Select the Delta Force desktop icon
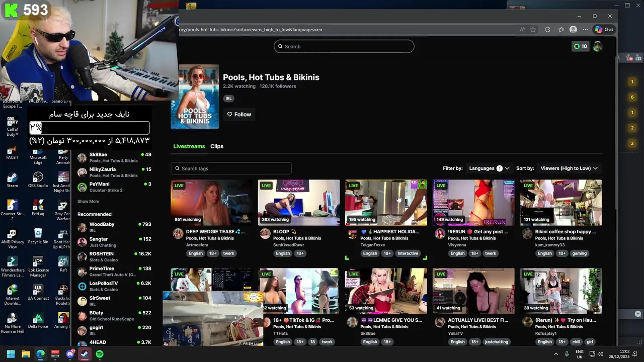 pos(38,321)
